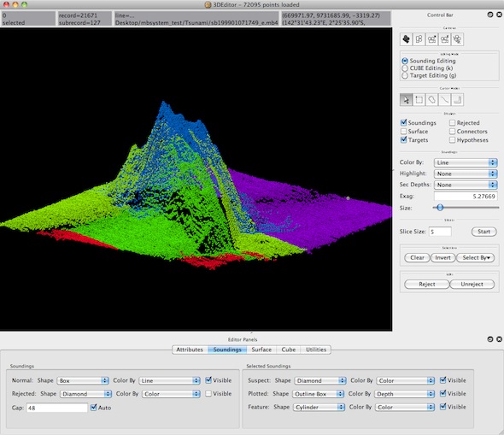Switch to the Soundings tab
The height and width of the screenshot is (435, 504).
point(227,350)
